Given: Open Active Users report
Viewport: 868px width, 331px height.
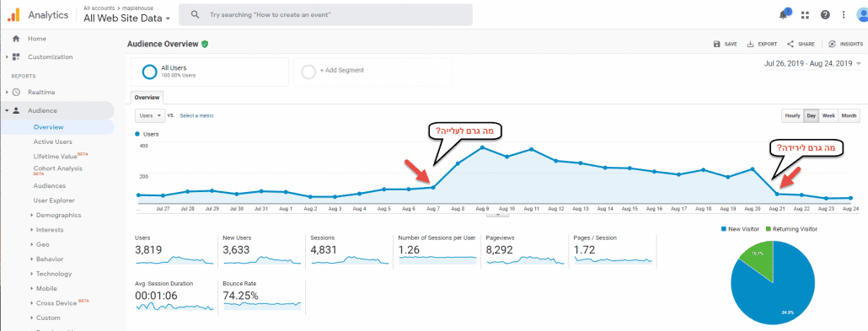Looking at the screenshot, I should [x=52, y=142].
